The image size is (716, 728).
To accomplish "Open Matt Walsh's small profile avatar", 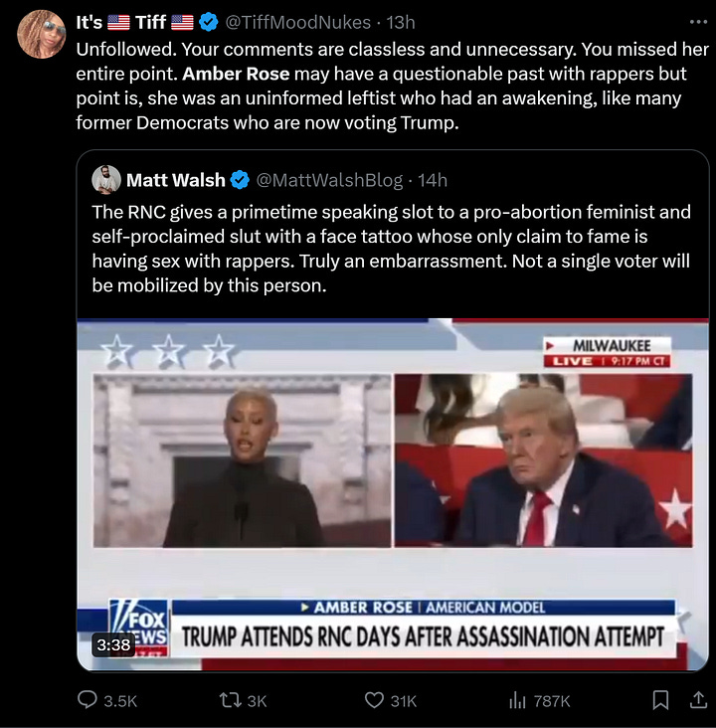I will click(x=106, y=180).
